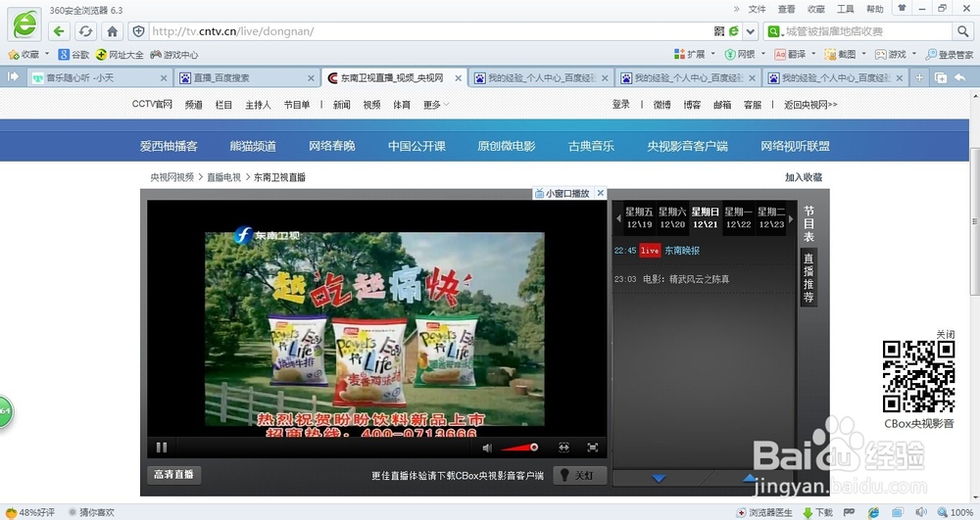
Task: Open the 直播推荐 side tab
Action: (808, 277)
